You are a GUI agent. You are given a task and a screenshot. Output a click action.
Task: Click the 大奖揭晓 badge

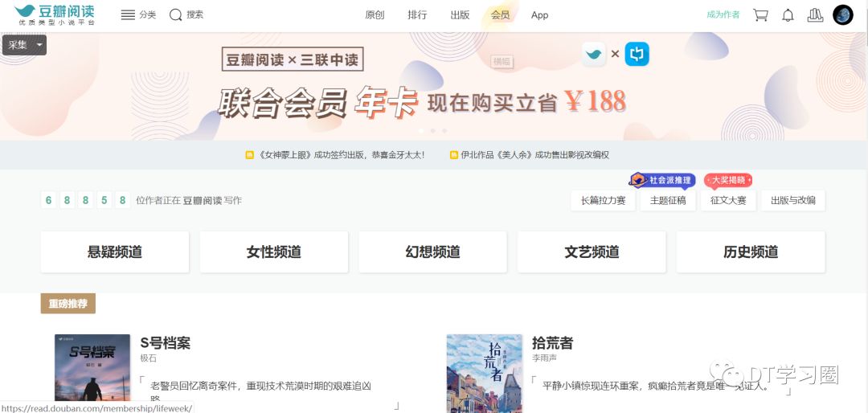728,180
